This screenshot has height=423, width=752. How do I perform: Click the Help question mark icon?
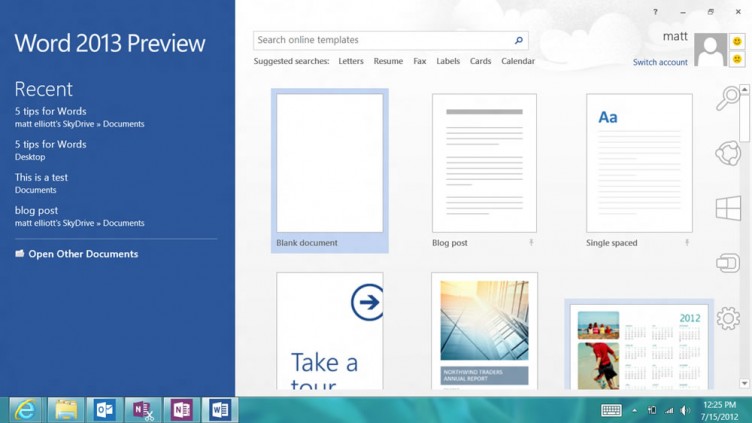click(x=655, y=12)
